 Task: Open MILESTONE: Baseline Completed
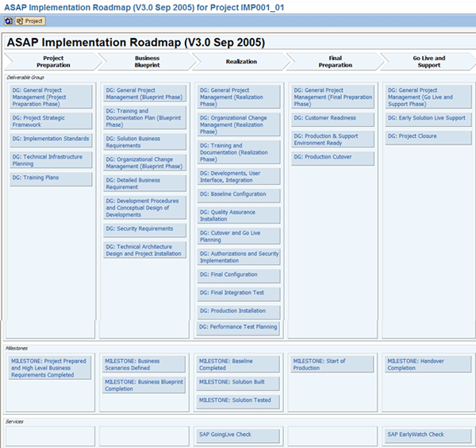point(238,364)
